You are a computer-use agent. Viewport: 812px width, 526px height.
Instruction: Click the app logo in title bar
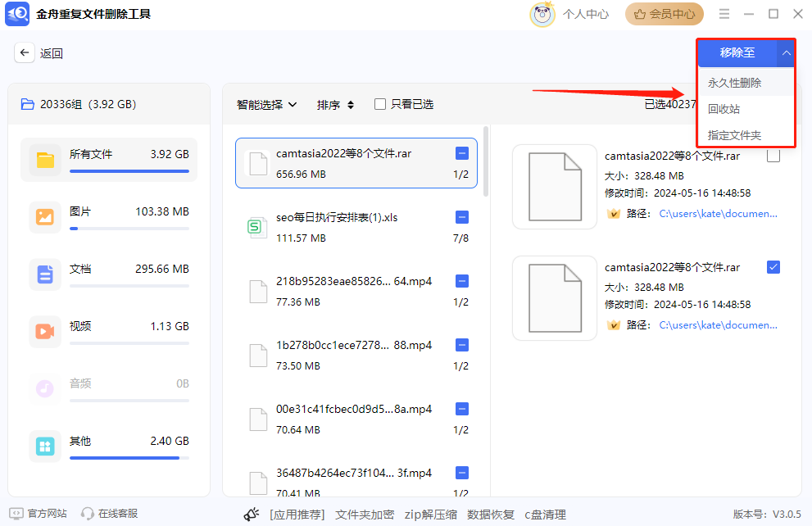click(17, 13)
